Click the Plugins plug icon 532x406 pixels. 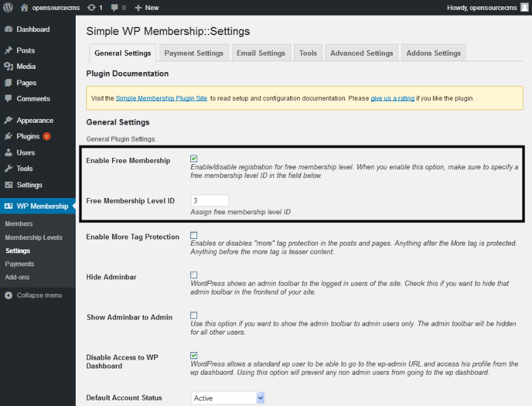click(x=9, y=137)
